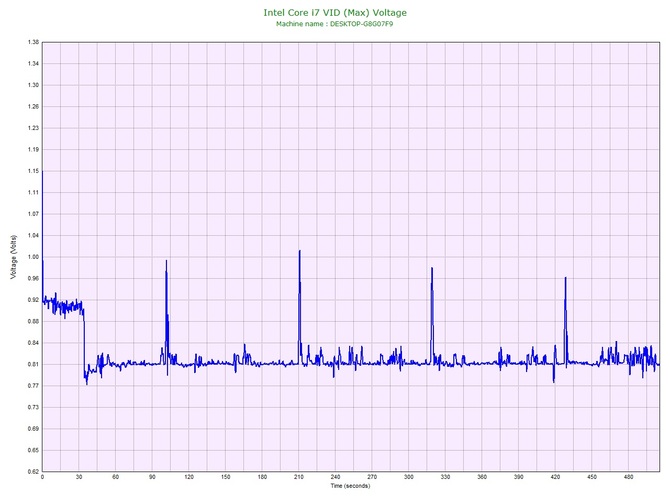Click the 0.62 y-axis value
The width and height of the screenshot is (670, 503).
[33, 472]
